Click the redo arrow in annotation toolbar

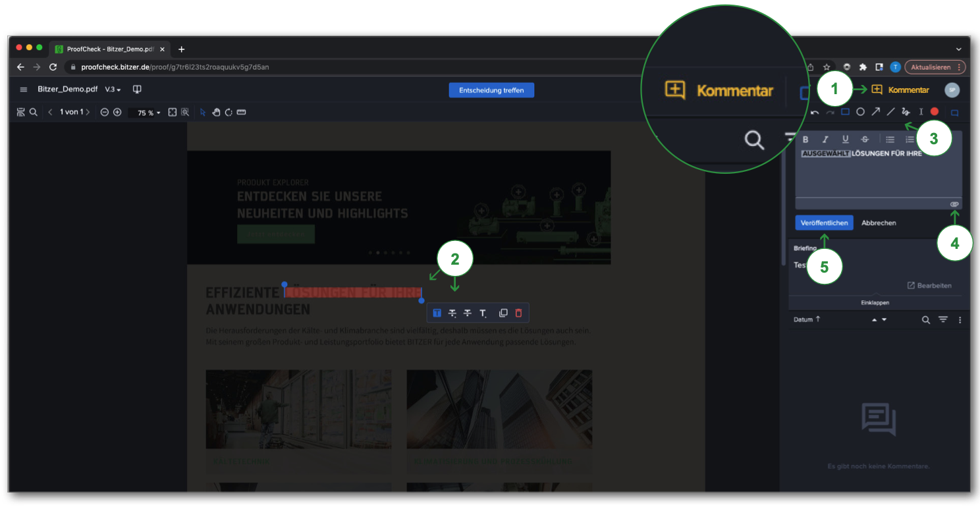point(830,112)
